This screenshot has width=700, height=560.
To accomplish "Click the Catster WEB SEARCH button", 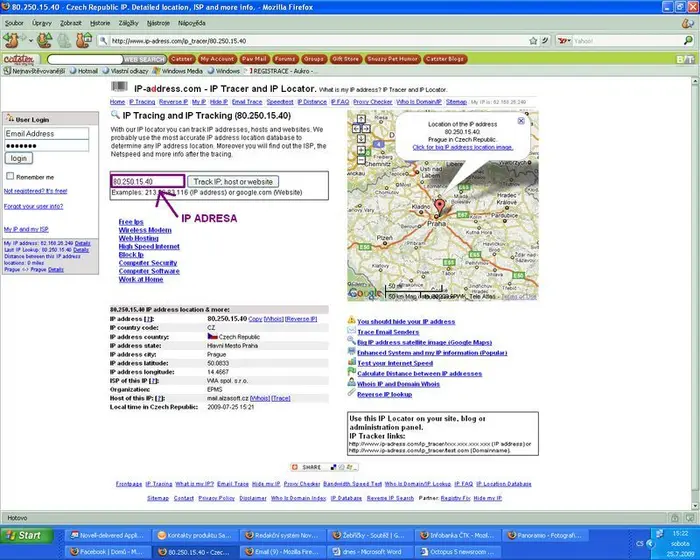I will pos(144,59).
